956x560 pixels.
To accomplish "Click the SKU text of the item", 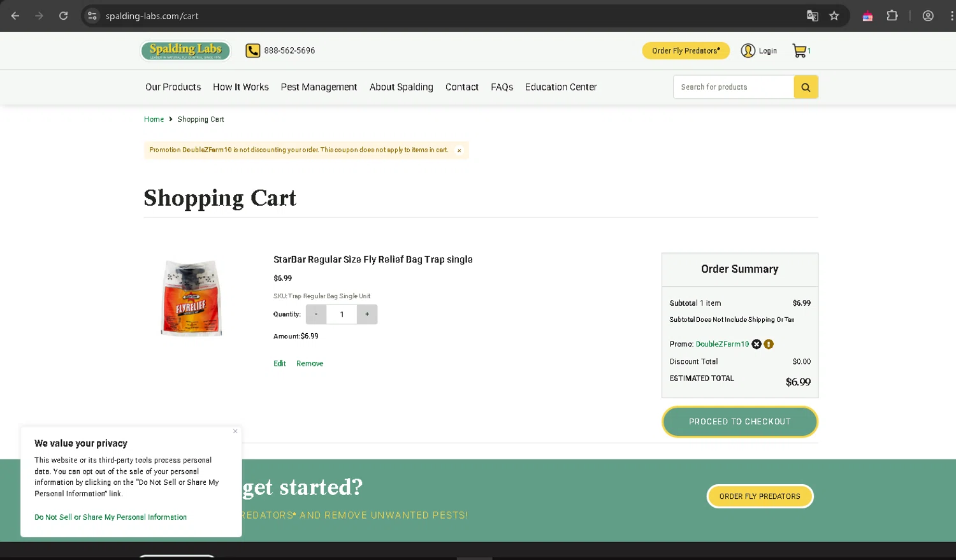I will pyautogui.click(x=322, y=296).
